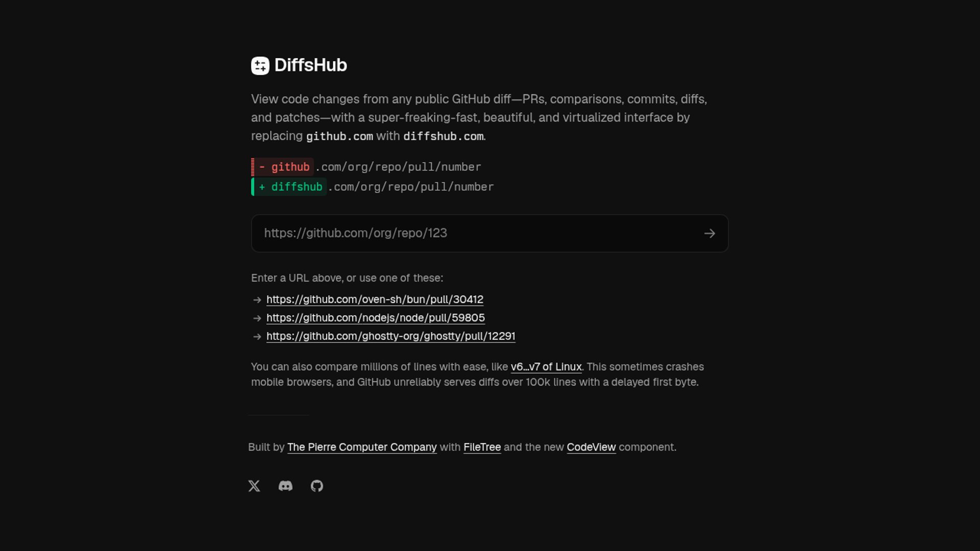
Task: Click the inline diffshub.com code text
Action: coord(443,136)
